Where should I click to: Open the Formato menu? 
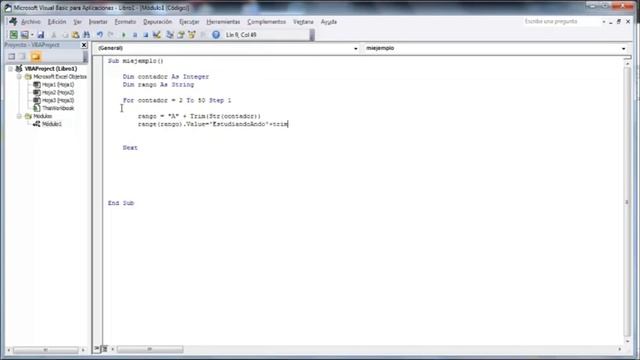click(x=125, y=22)
